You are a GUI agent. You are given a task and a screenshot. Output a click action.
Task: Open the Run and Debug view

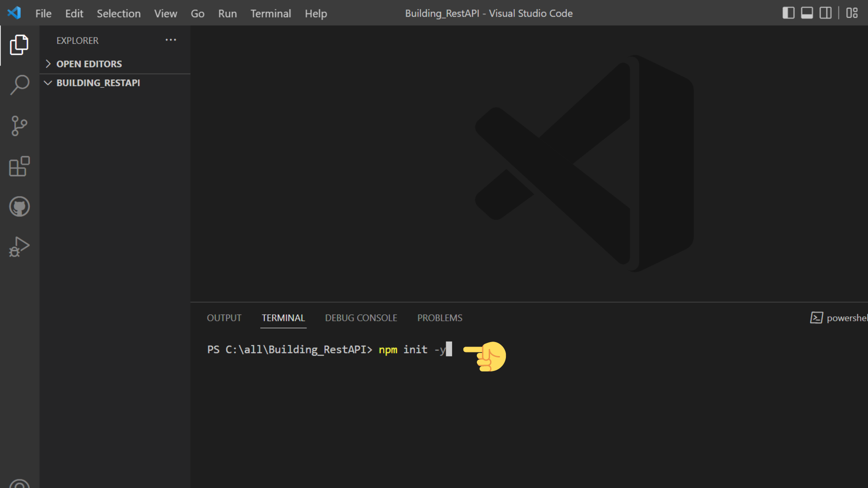(19, 247)
